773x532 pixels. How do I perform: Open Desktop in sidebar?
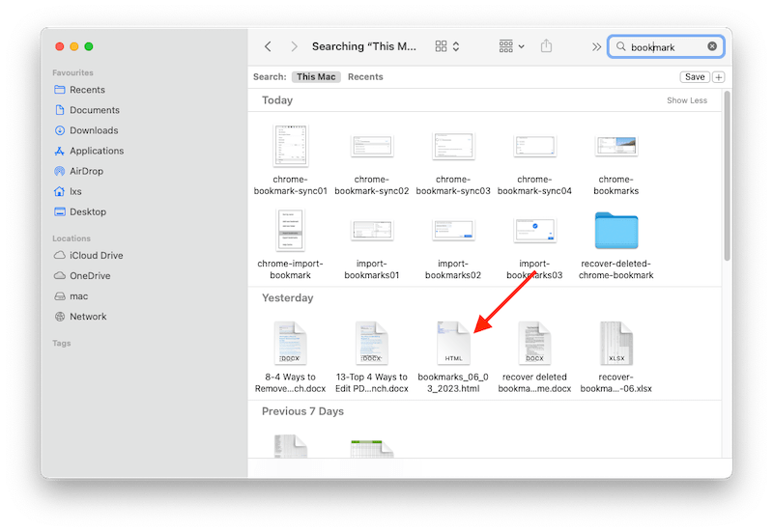[88, 211]
